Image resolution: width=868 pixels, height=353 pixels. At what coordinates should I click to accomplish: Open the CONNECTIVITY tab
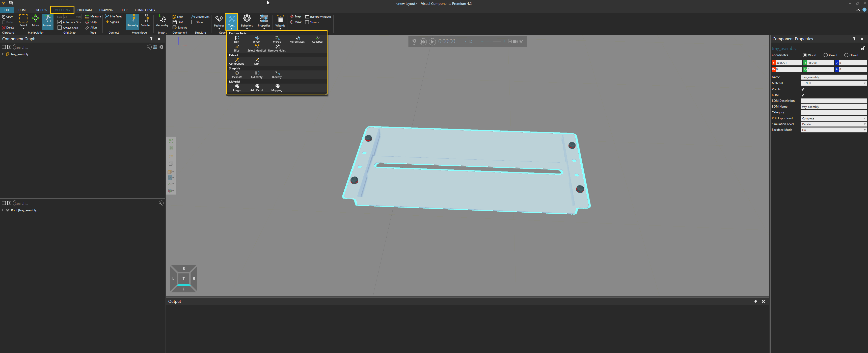[x=145, y=10]
